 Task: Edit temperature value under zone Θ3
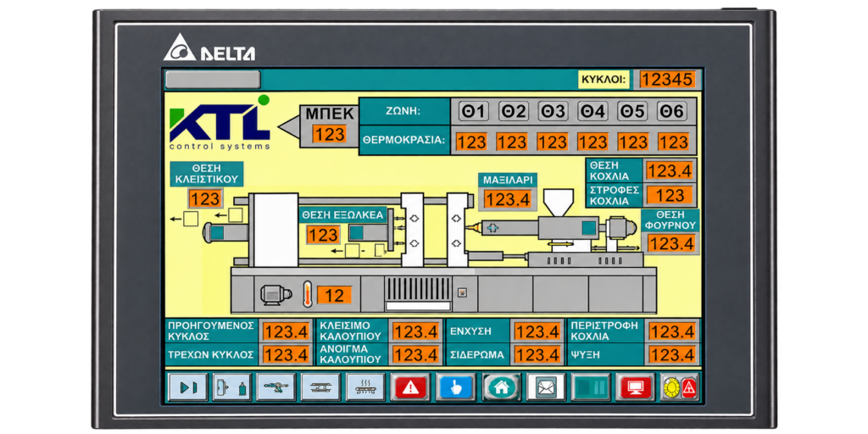tap(553, 142)
